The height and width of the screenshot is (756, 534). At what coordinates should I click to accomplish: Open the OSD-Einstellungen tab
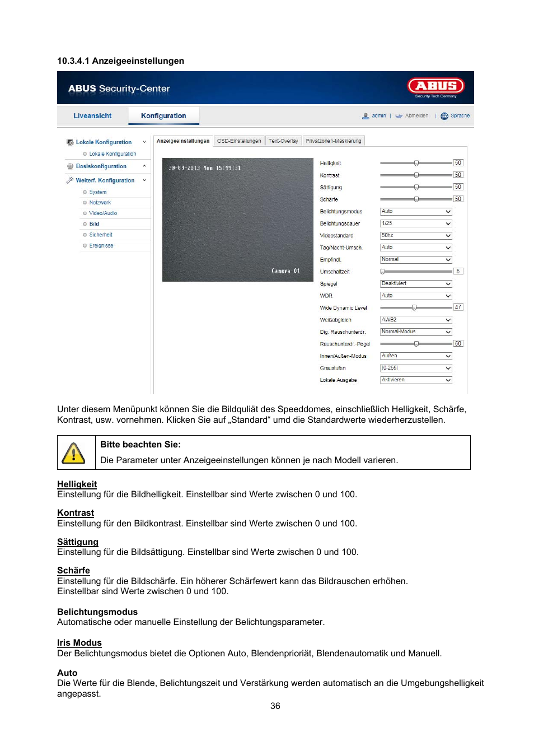point(239,141)
